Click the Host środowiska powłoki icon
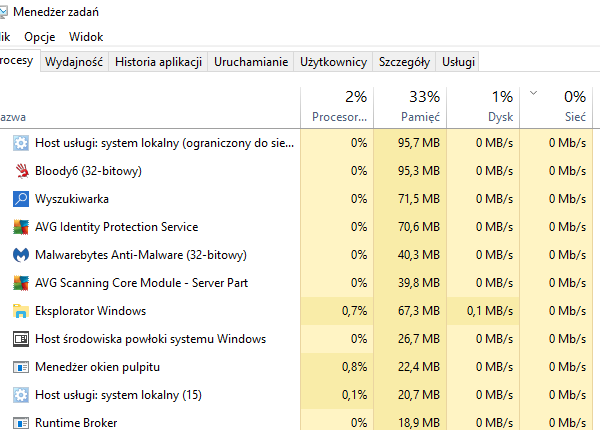 tap(21, 339)
